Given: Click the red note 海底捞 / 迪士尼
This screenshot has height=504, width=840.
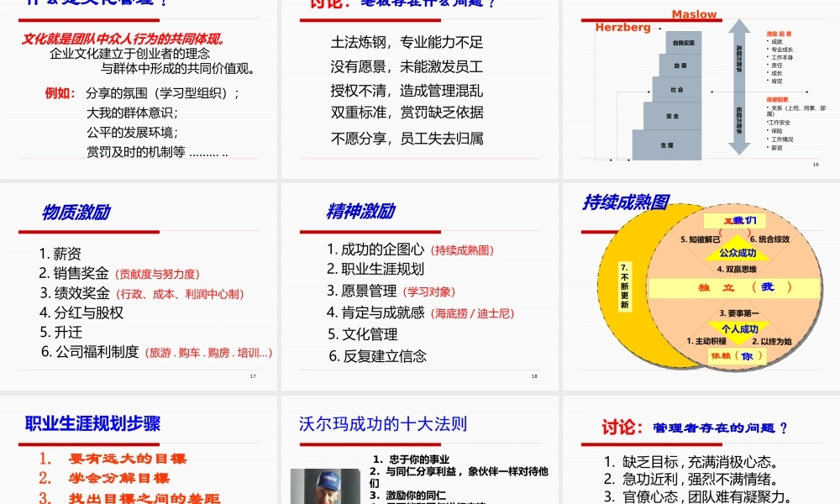Looking at the screenshot, I should click(472, 313).
